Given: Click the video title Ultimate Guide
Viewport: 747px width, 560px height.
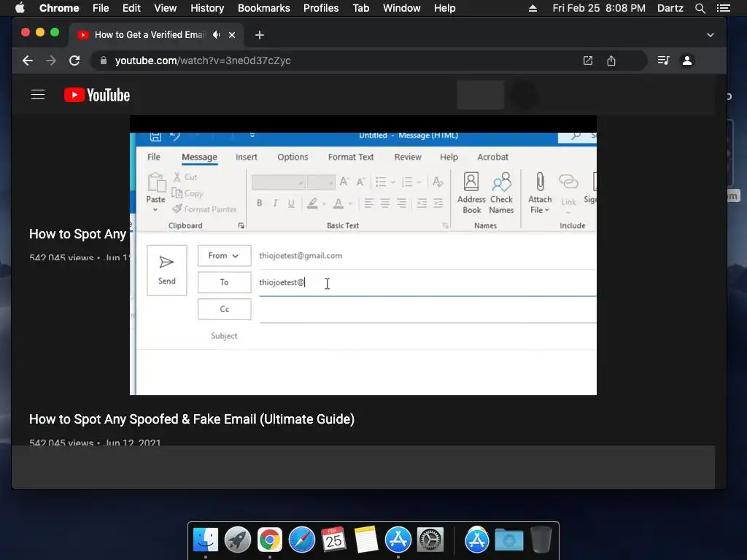Looking at the screenshot, I should tap(192, 419).
